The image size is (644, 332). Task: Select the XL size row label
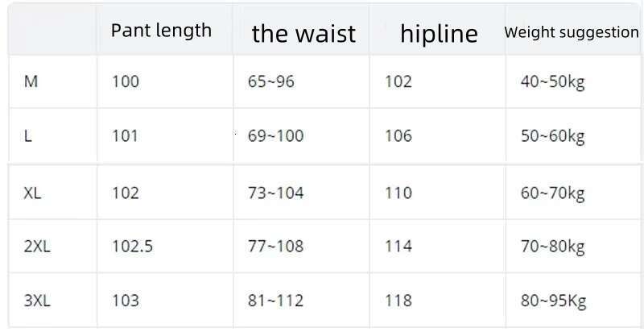click(x=33, y=193)
